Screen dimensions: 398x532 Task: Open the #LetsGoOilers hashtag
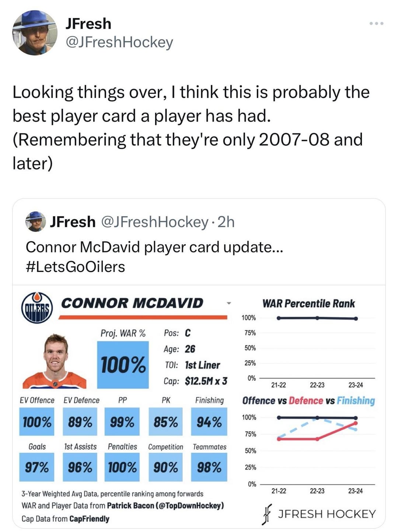[x=76, y=267]
